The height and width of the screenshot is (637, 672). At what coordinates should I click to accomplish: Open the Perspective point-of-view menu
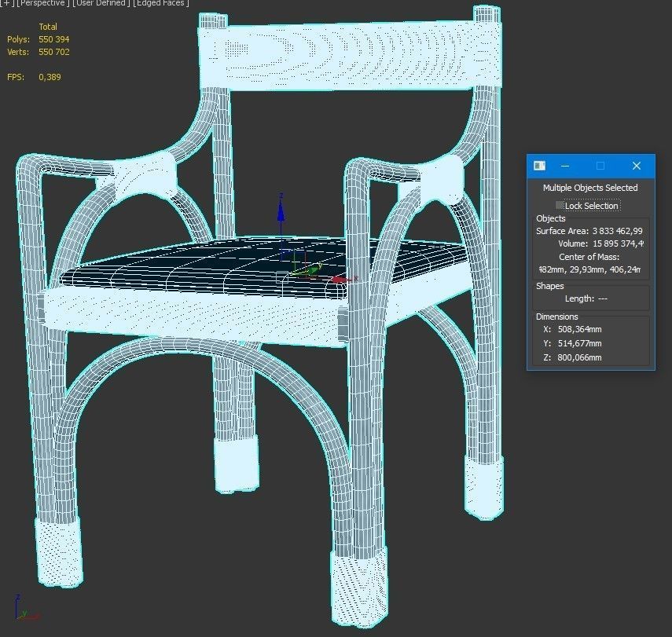[x=43, y=3]
